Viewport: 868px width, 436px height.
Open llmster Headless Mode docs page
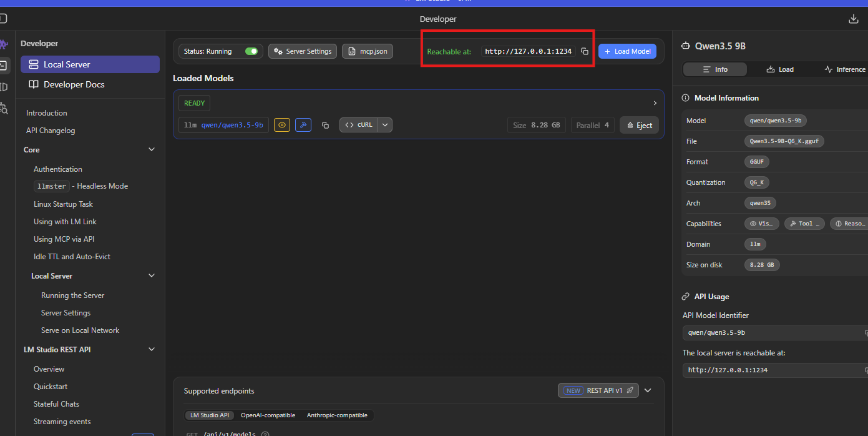pos(81,186)
